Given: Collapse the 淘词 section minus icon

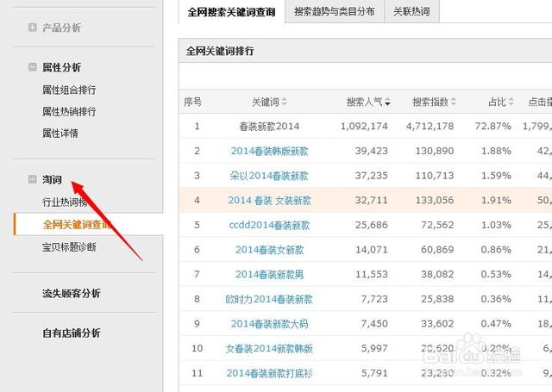Looking at the screenshot, I should 33,179.
